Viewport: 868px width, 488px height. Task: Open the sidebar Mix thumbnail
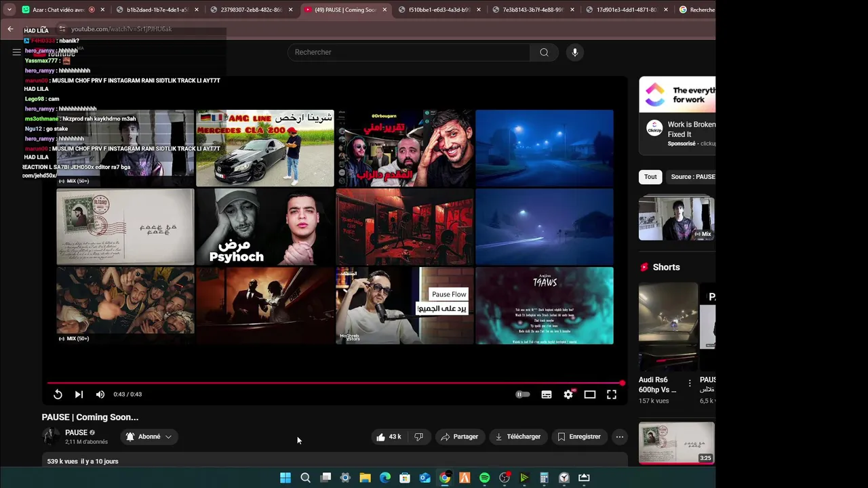pos(677,218)
